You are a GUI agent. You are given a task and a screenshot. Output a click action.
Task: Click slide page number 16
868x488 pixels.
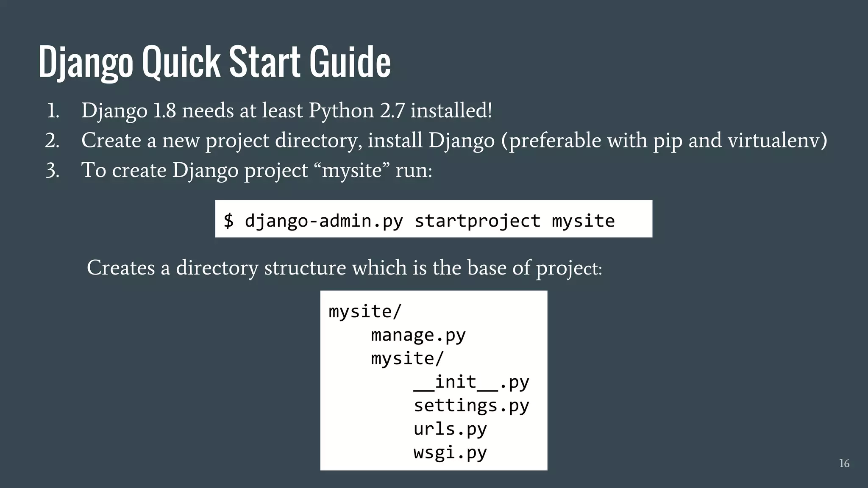(844, 463)
